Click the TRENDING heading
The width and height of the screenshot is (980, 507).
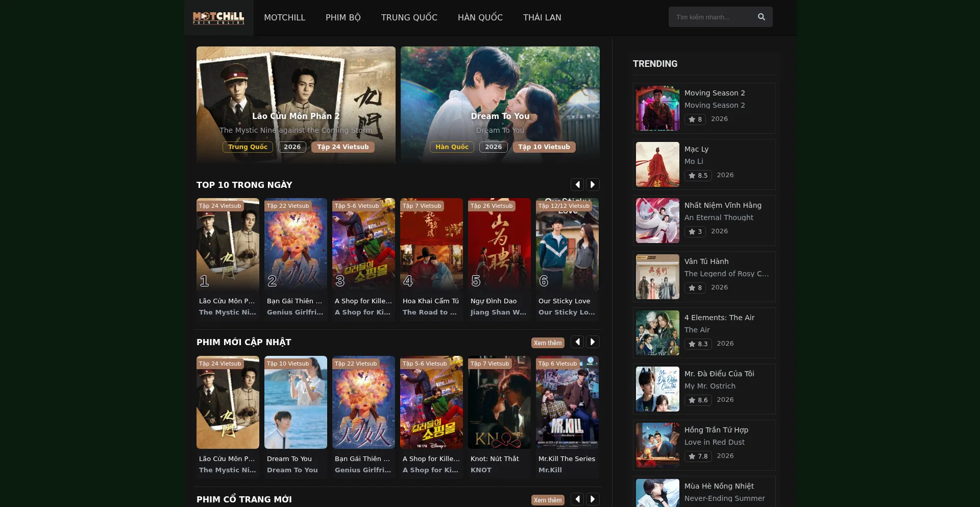(x=655, y=64)
